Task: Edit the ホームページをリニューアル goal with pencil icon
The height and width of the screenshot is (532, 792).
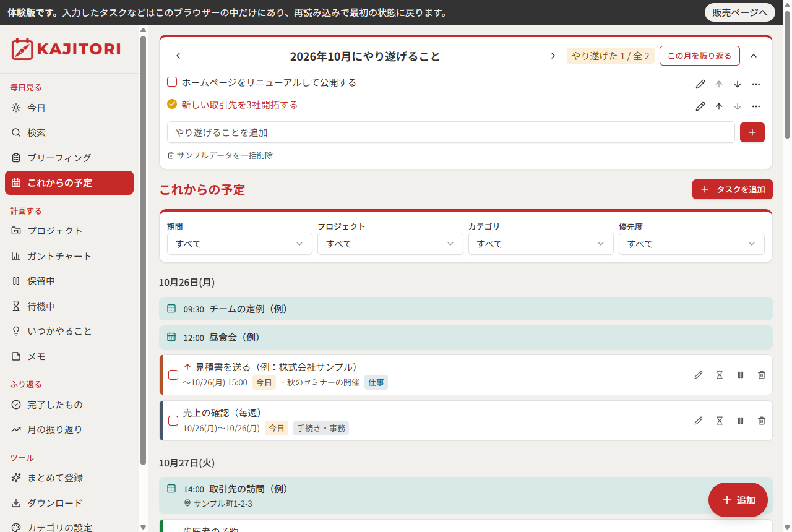Action: pyautogui.click(x=700, y=84)
